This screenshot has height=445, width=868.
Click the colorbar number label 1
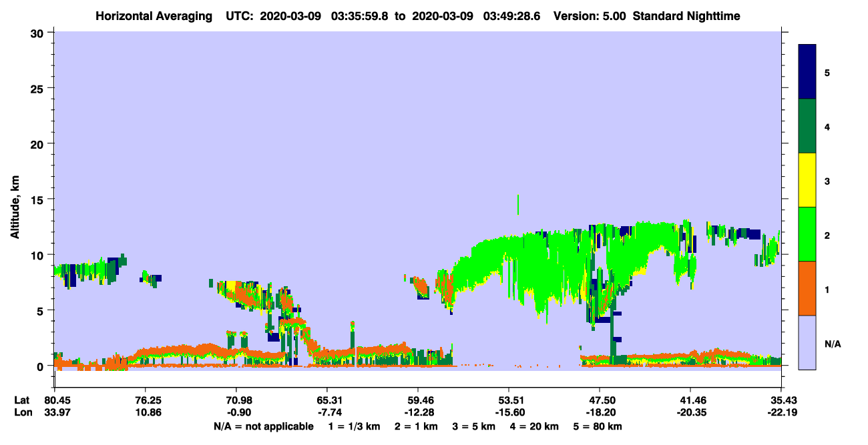pyautogui.click(x=827, y=290)
